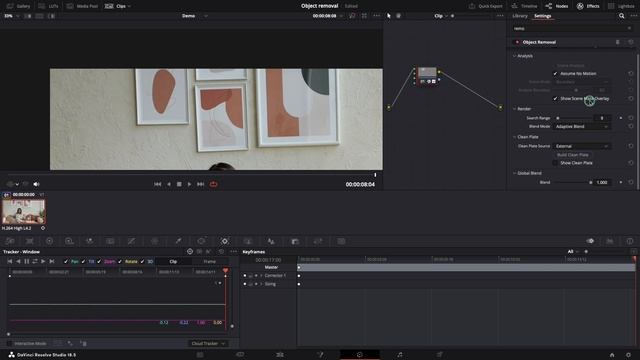Select Frame mode in tracker

point(209,262)
